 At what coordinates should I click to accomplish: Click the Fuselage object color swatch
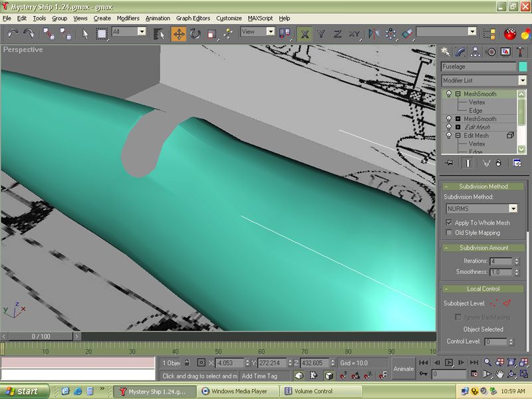pos(522,66)
